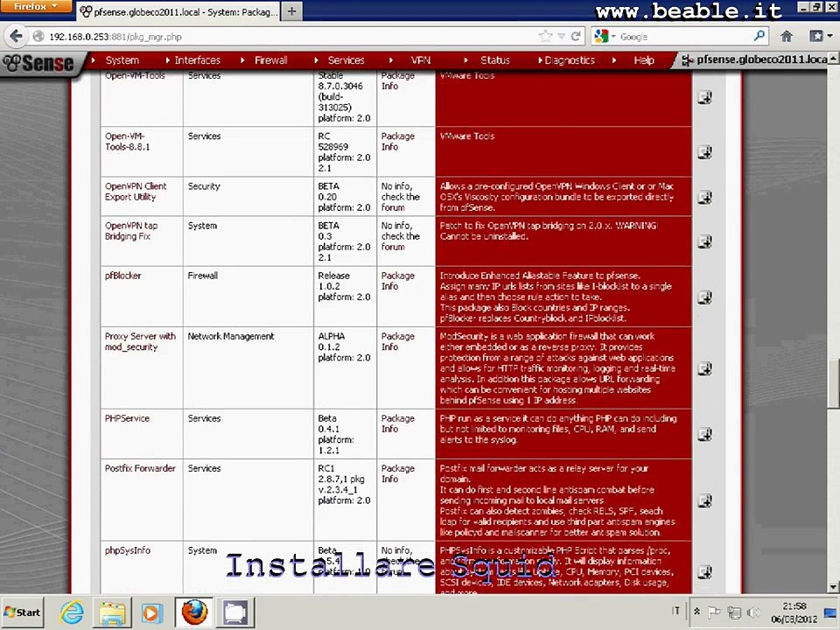Click the pfsense.globeco2011.local hostname text

[x=762, y=59]
